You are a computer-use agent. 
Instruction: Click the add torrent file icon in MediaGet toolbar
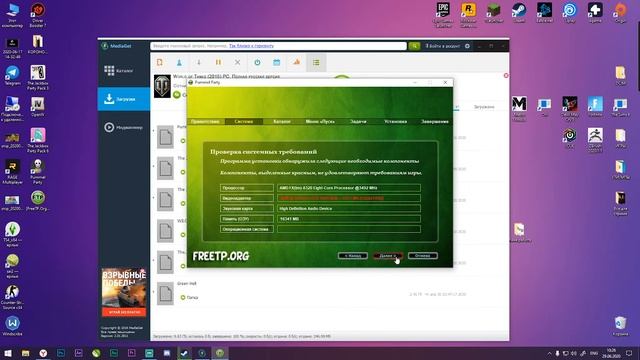point(160,62)
